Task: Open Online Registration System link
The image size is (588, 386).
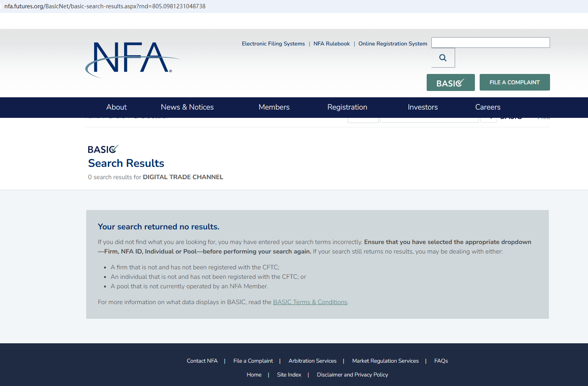Action: 393,44
